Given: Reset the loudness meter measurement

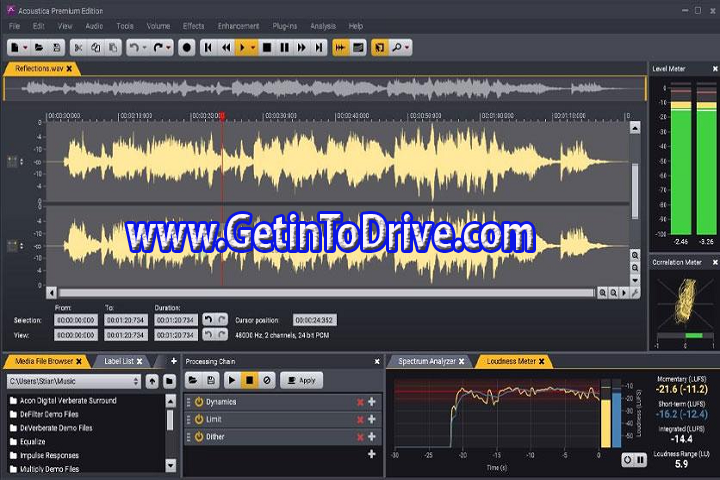Looking at the screenshot, I should point(628,459).
